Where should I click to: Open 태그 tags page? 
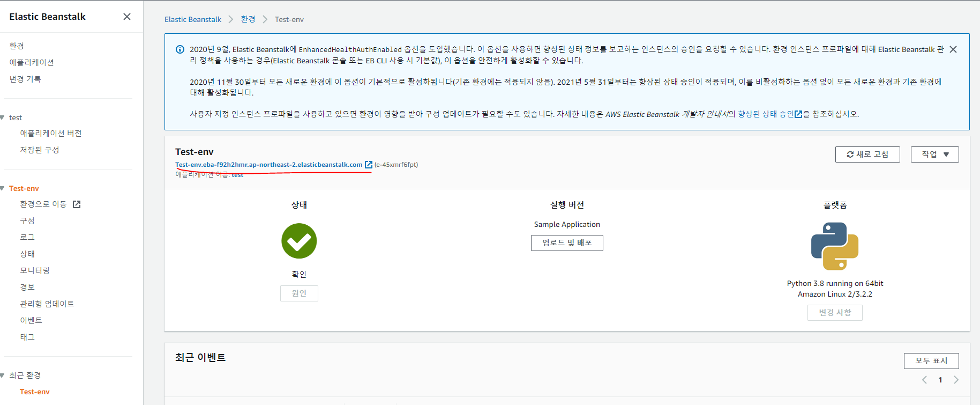pyautogui.click(x=27, y=337)
